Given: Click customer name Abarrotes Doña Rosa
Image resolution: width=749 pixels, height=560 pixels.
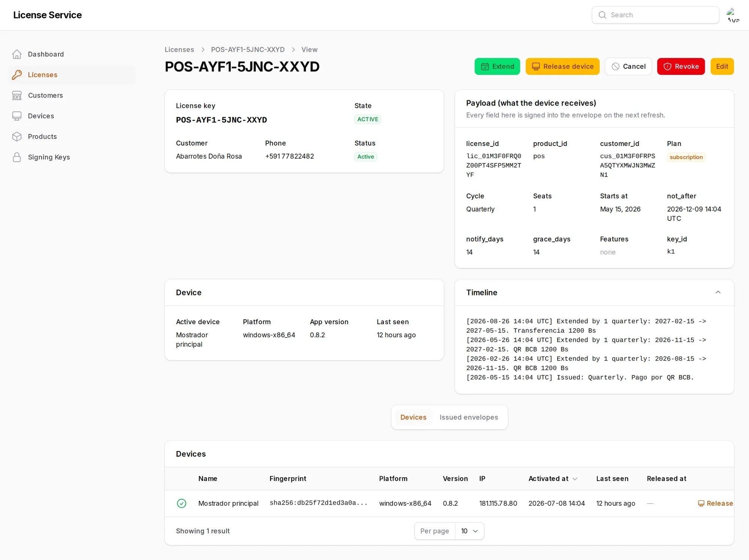Looking at the screenshot, I should (x=209, y=156).
